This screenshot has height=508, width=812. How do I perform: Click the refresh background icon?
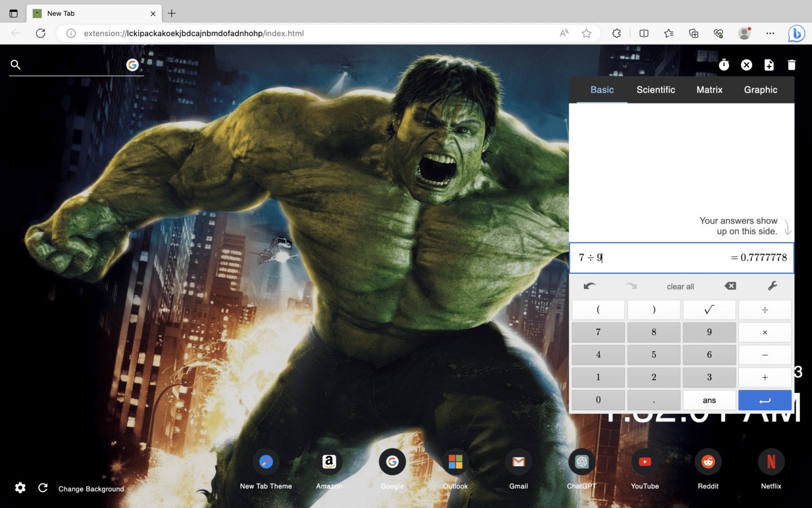43,488
